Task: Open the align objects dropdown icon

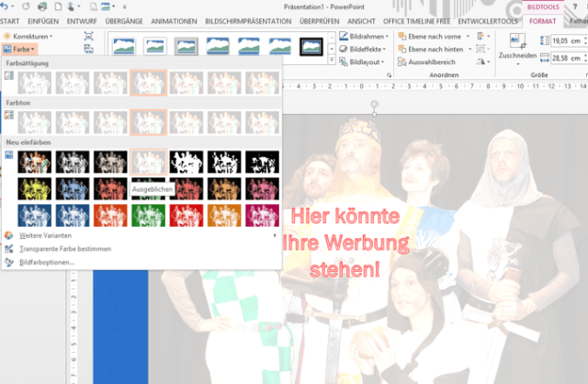Action: pos(483,37)
